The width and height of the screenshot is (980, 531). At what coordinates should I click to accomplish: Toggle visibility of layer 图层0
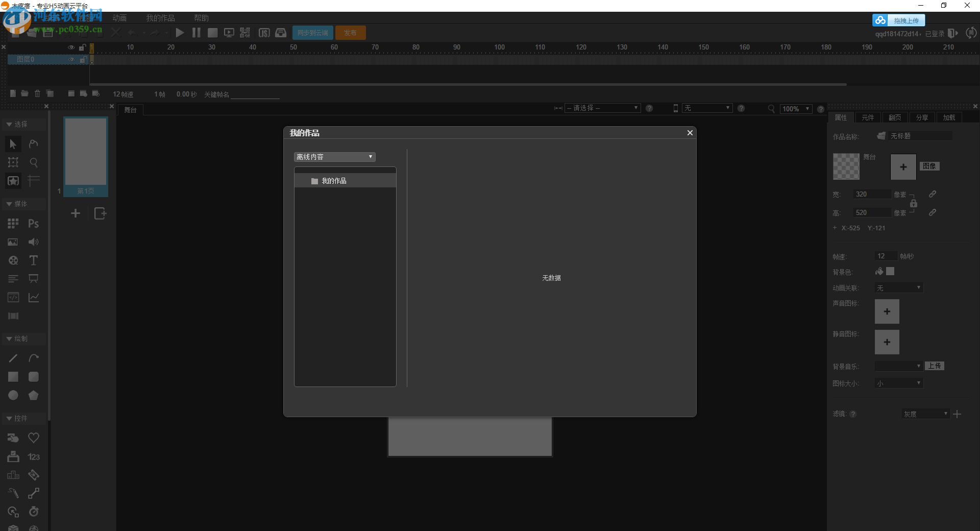tap(71, 59)
